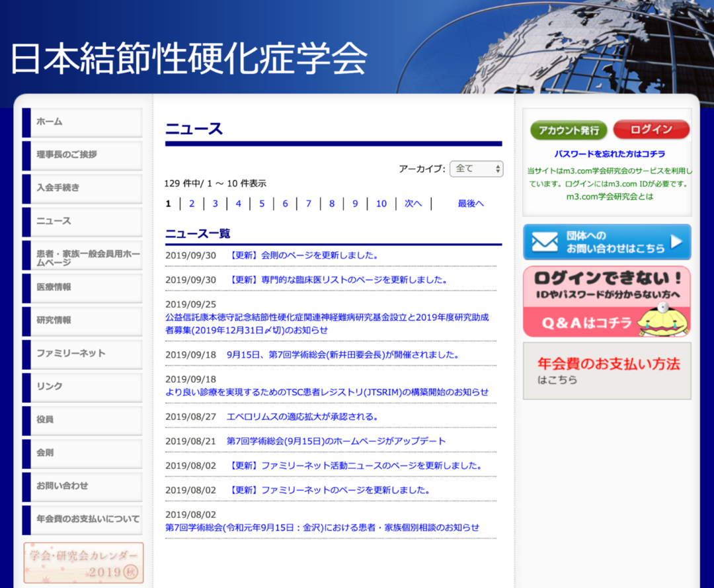This screenshot has height=588, width=714.
Task: Click the green アカウント発行 button
Action: pyautogui.click(x=568, y=130)
